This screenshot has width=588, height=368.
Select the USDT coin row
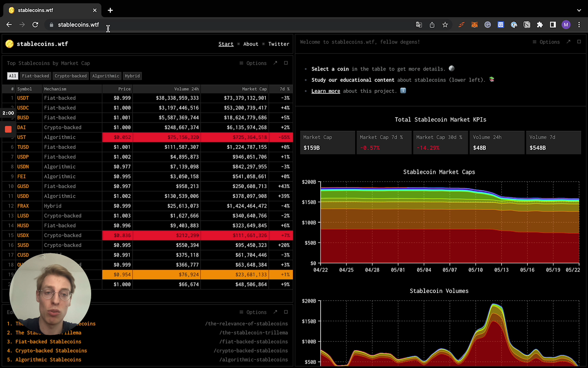pos(147,98)
